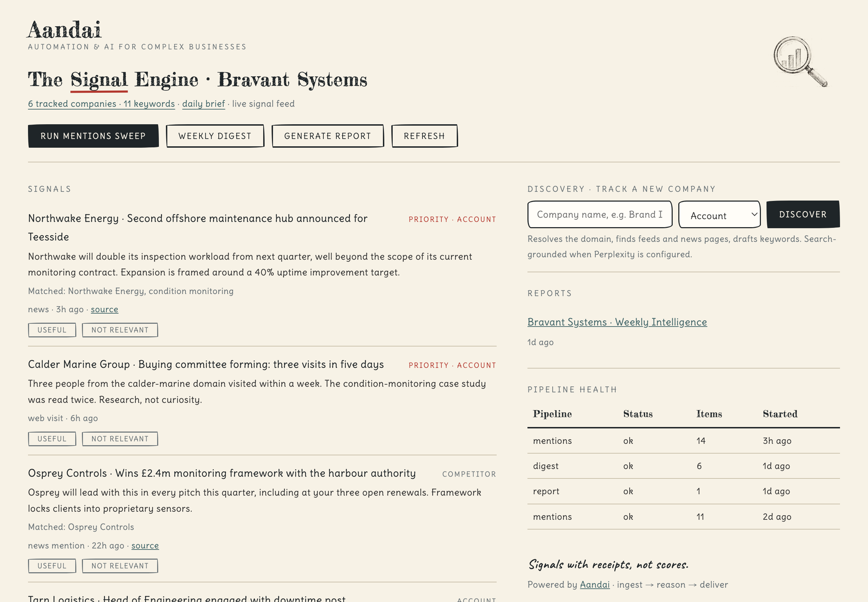Mark Osprey Controls signal Not Relevant
868x602 pixels.
coord(120,566)
